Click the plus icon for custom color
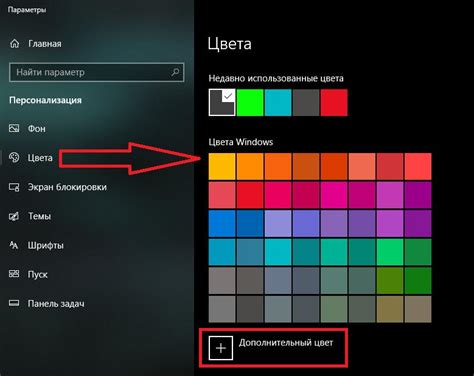This screenshot has height=376, width=474. pos(221,348)
